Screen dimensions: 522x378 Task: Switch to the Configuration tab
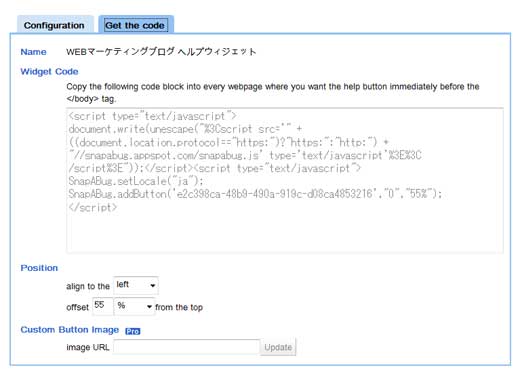[55, 25]
